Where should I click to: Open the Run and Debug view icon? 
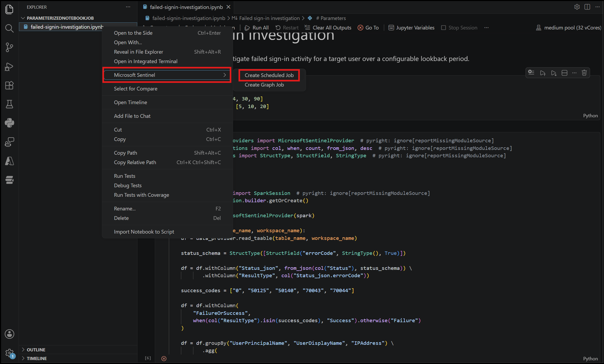point(9,67)
